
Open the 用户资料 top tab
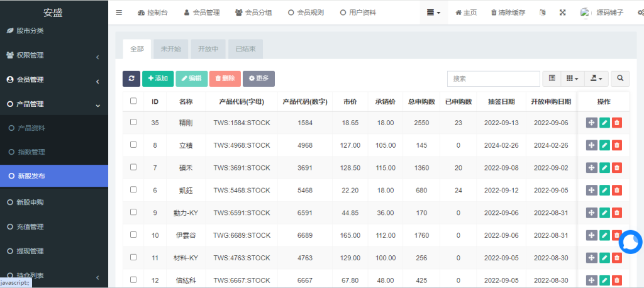(x=358, y=13)
